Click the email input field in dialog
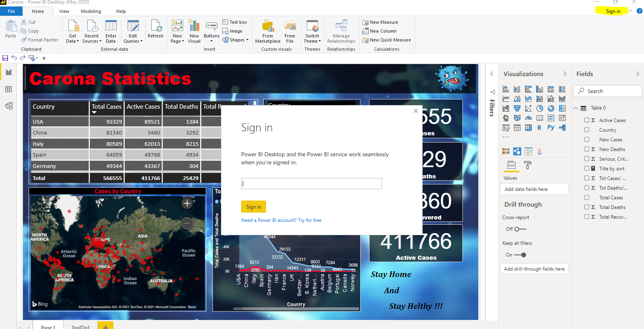 312,184
